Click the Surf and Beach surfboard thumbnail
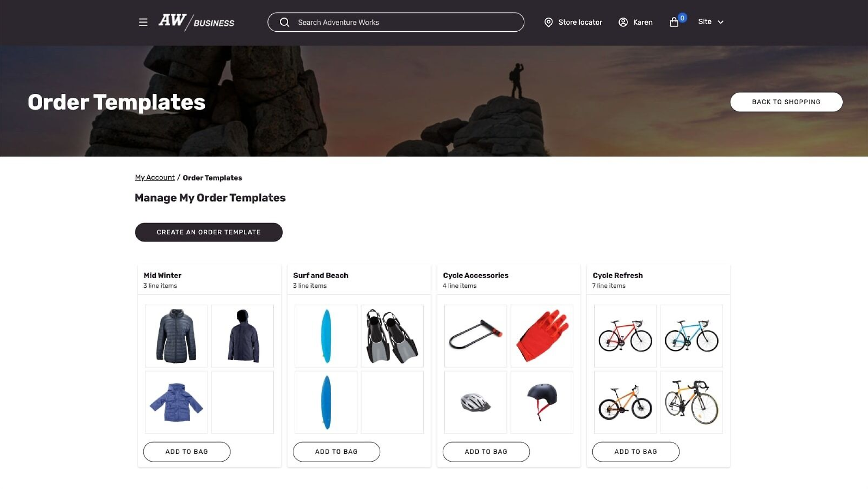This screenshot has height=489, width=868. click(x=325, y=336)
